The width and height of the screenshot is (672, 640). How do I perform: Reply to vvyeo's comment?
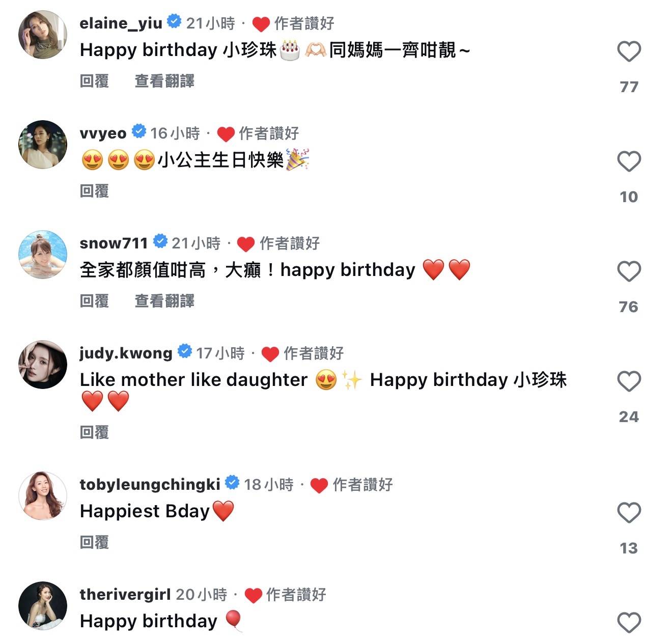click(94, 191)
